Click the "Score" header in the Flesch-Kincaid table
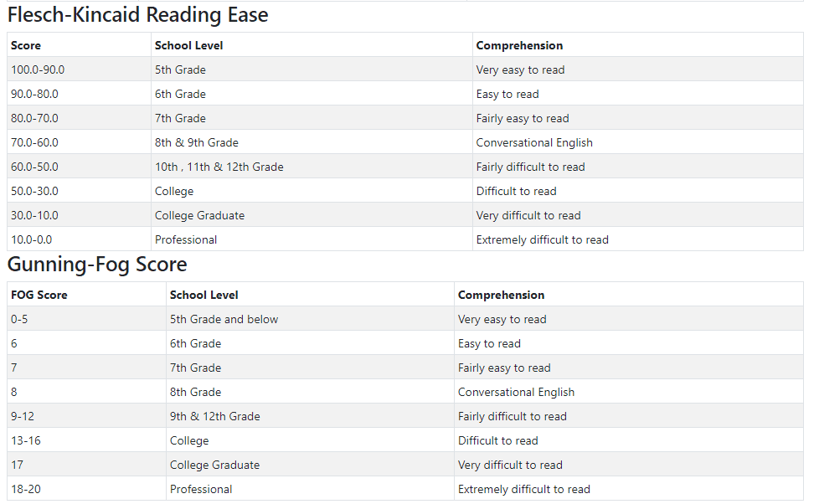 [x=26, y=45]
